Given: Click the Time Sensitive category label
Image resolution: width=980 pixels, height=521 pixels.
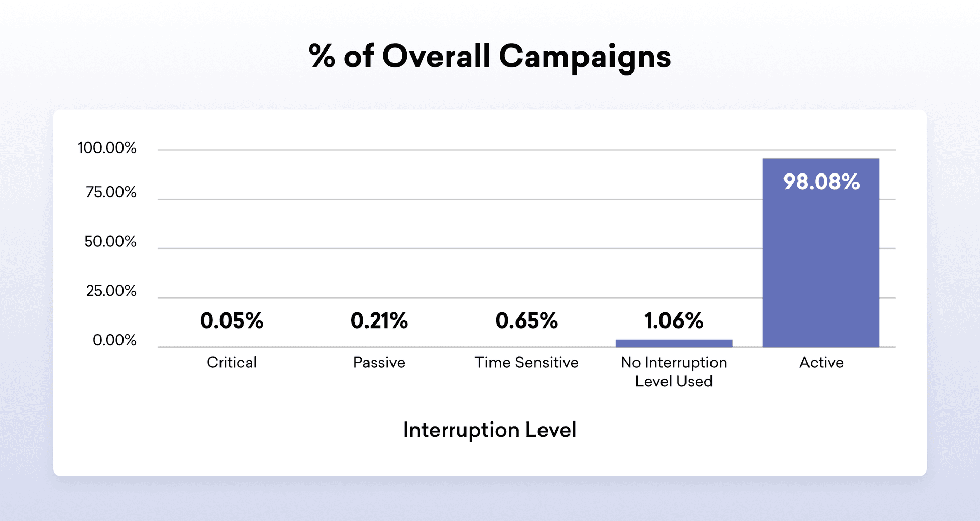Looking at the screenshot, I should pos(526,362).
